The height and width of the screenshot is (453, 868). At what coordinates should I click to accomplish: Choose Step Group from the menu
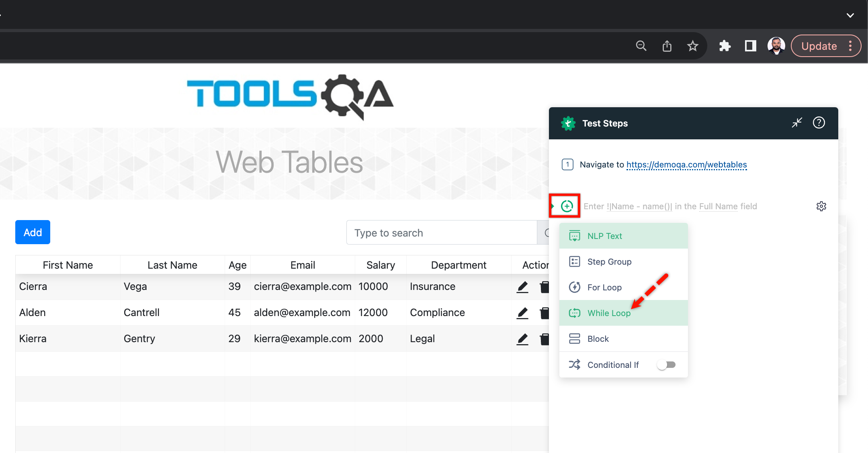coord(624,261)
